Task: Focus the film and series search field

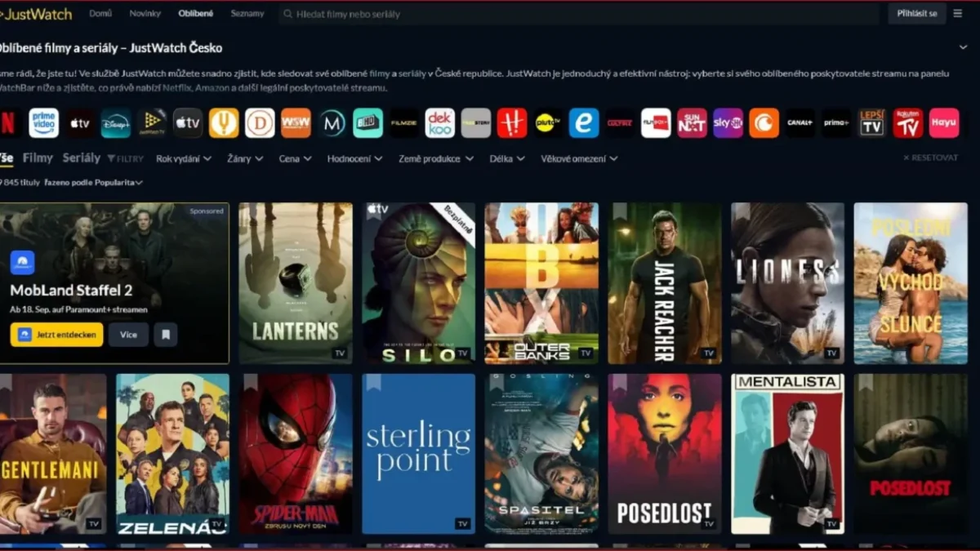Action: 579,14
